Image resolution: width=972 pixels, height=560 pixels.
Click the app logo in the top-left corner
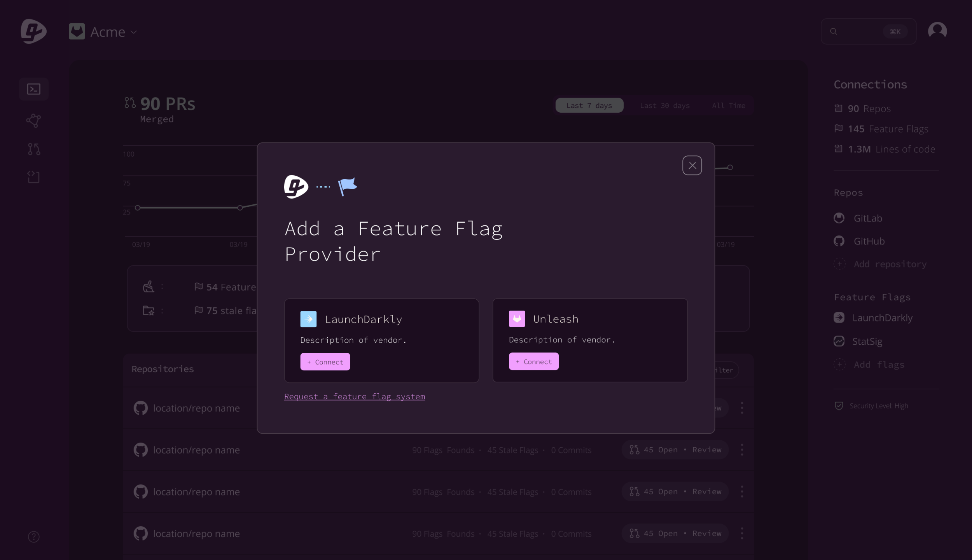tap(33, 31)
